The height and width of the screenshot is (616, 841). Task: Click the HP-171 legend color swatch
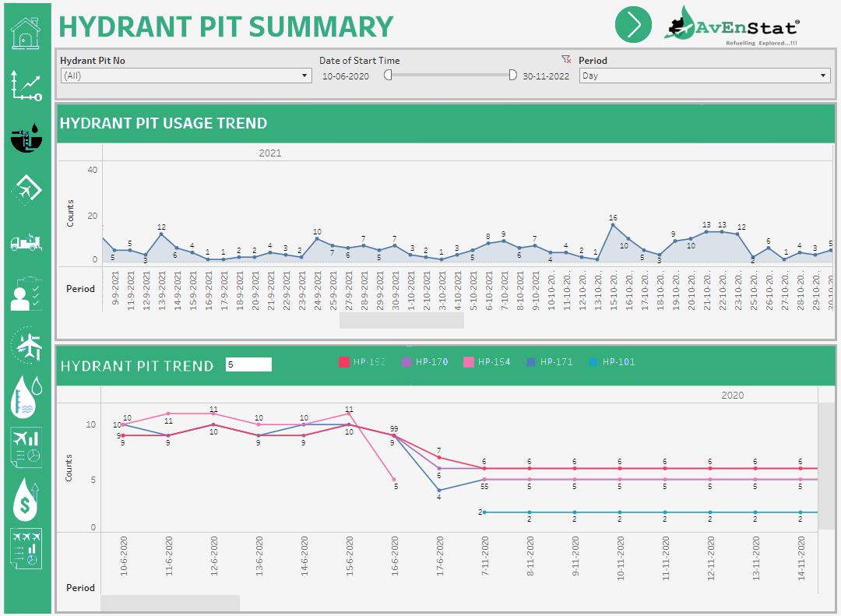click(531, 362)
